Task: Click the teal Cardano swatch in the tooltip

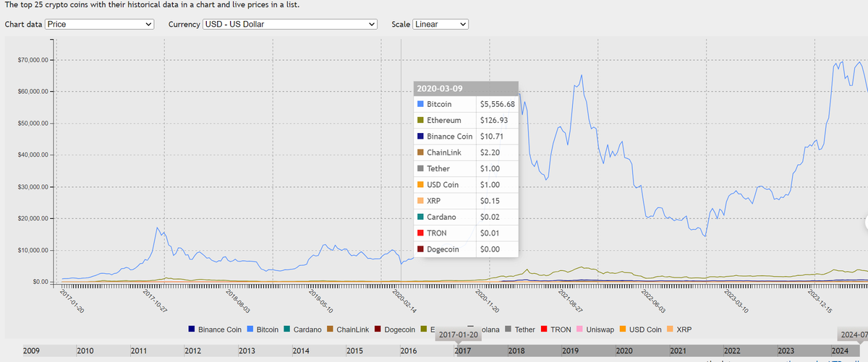Action: point(421,217)
